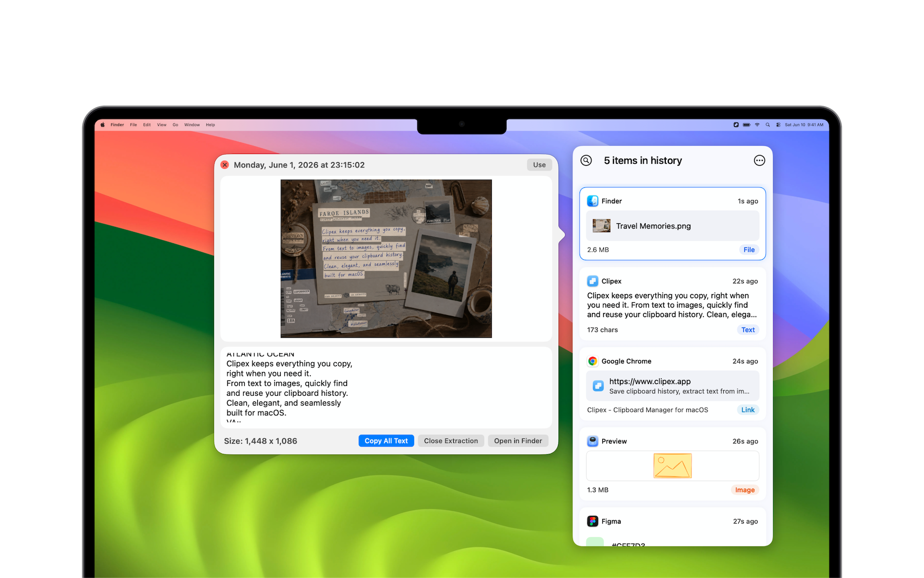Click the Image type tag
Viewport: 924px width, 578px height.
pos(745,490)
